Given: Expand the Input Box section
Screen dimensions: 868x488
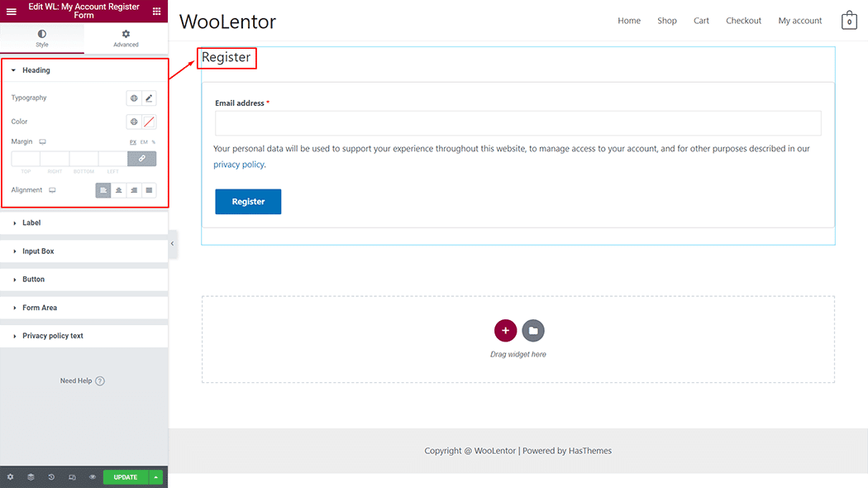Looking at the screenshot, I should [x=38, y=251].
